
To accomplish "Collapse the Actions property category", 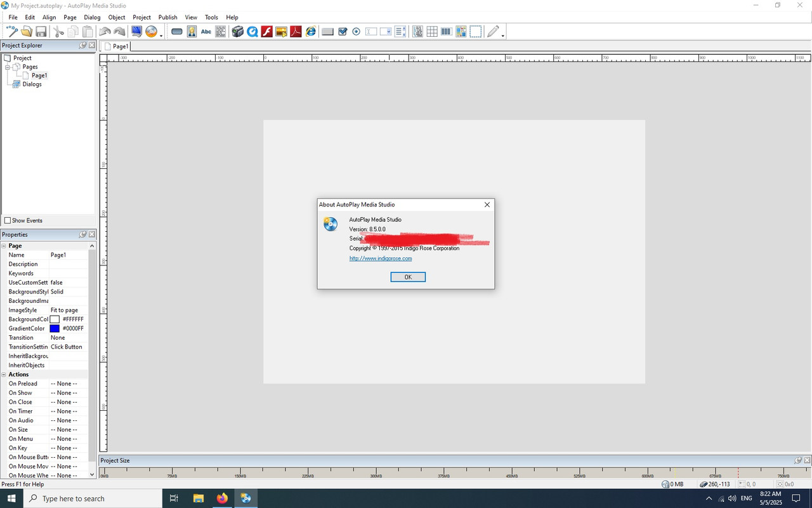I will 4,375.
